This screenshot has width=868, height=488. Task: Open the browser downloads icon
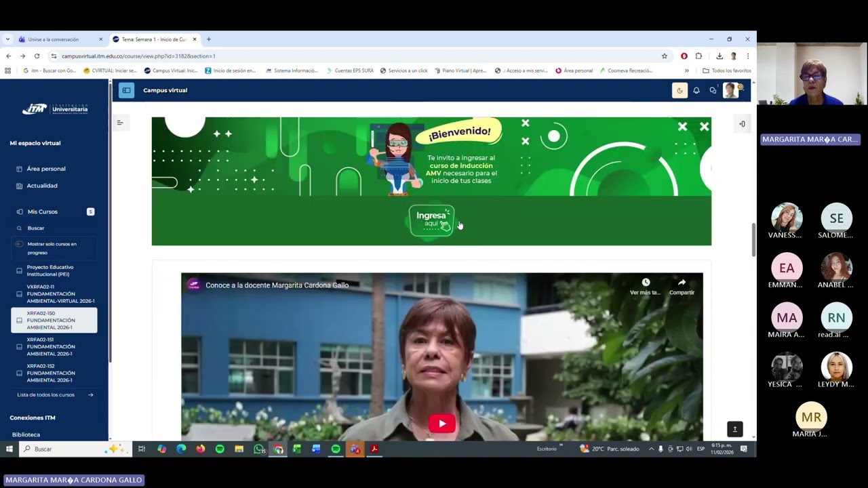point(719,56)
